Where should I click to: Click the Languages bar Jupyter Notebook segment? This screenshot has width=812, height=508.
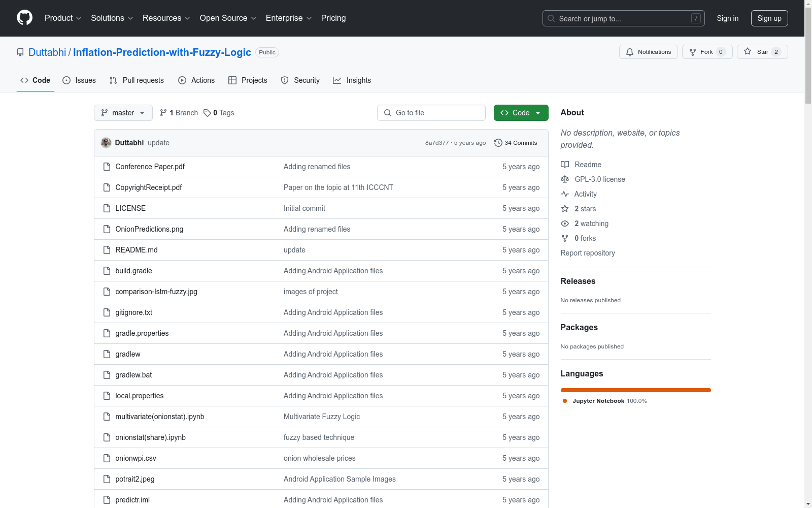coord(636,390)
